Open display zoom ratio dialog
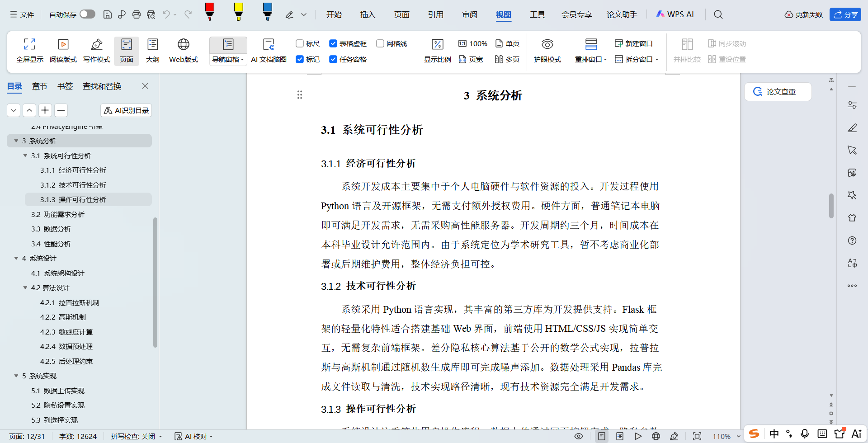Screen dimensions: 868x443 437,51
